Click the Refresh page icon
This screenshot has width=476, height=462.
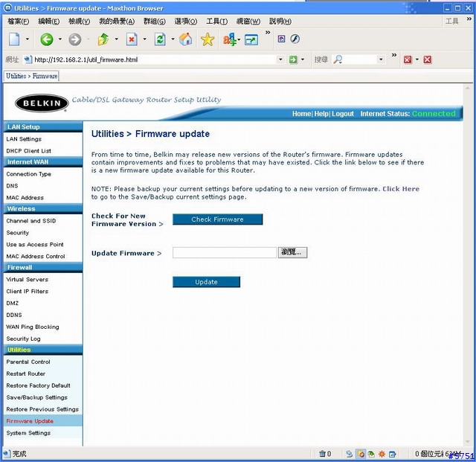(160, 39)
